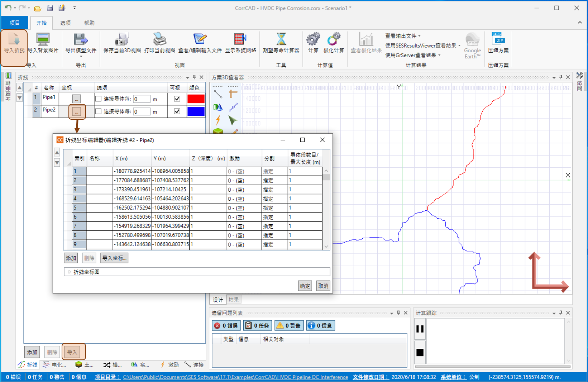This screenshot has width=588, height=382.
Task: Toggle the 0 警告 filter button
Action: click(289, 325)
